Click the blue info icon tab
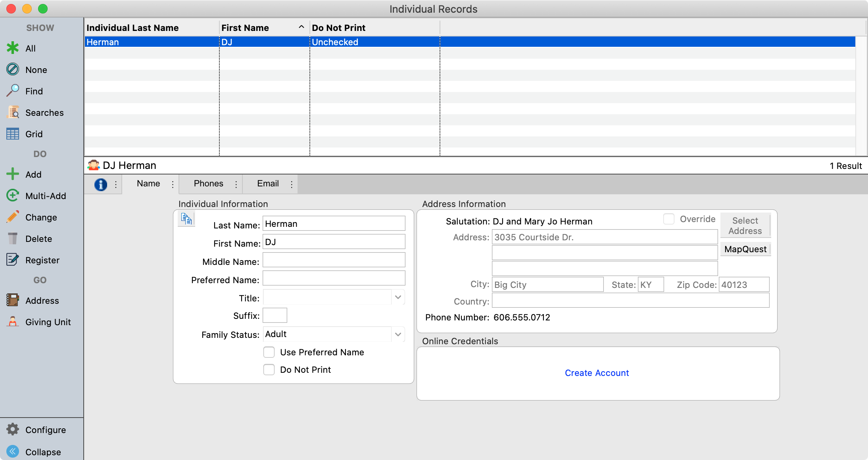Screen dimensions: 868x460 click(101, 184)
